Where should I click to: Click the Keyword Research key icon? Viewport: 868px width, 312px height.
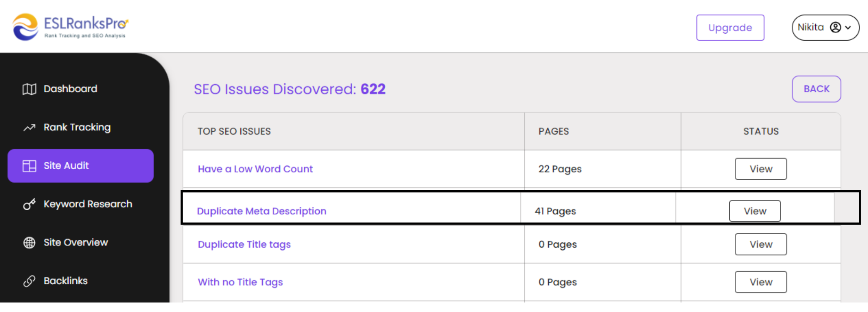[29, 204]
